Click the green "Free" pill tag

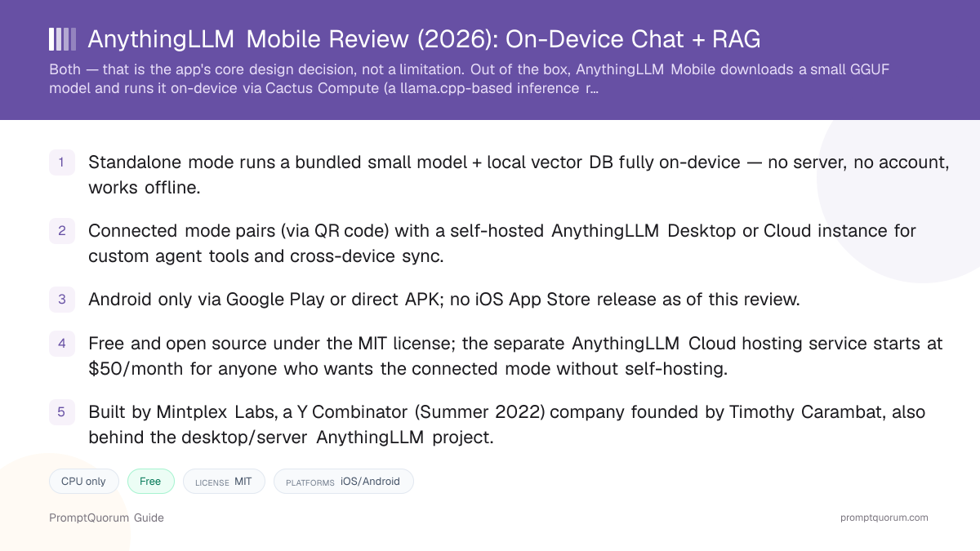pos(151,482)
